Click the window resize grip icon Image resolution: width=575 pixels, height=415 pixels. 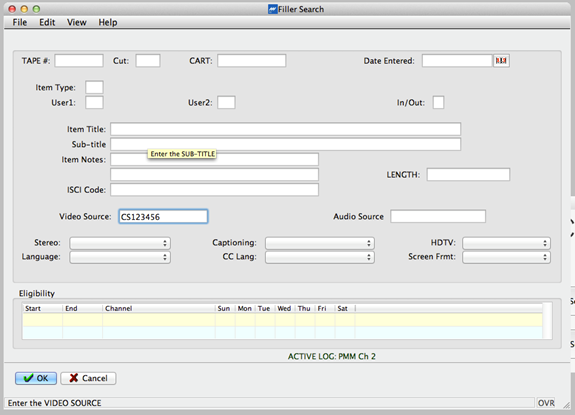tap(567, 405)
